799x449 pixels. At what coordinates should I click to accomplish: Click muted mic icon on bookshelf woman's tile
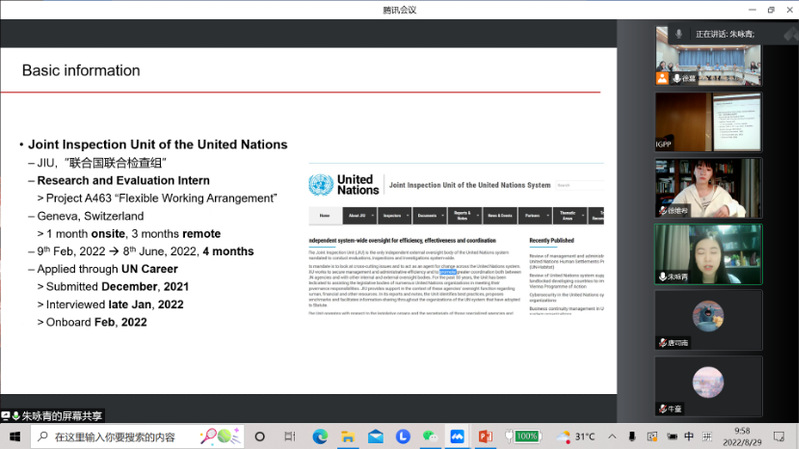point(662,210)
